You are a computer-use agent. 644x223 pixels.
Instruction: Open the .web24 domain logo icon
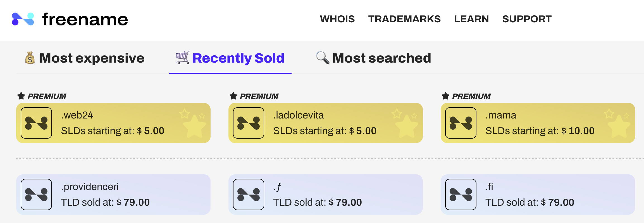pos(36,123)
